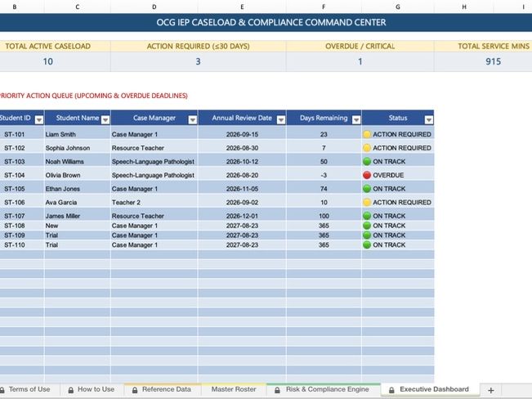The height and width of the screenshot is (399, 532).
Task: Click green status icon in ST-109 row
Action: click(367, 235)
